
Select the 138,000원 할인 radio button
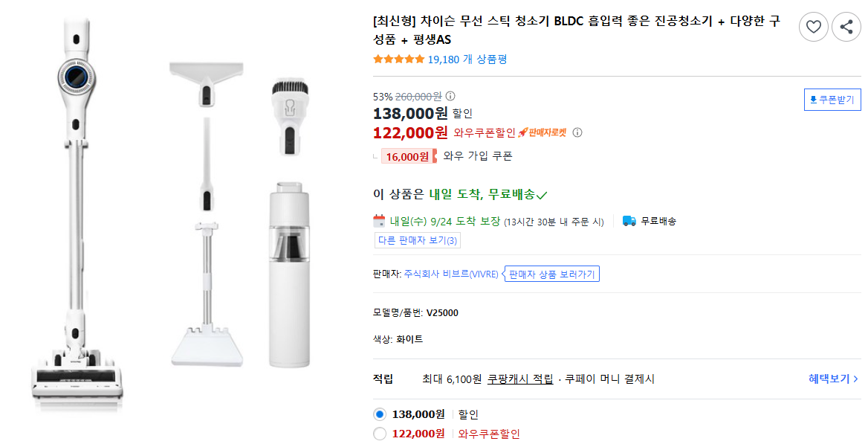pos(379,416)
